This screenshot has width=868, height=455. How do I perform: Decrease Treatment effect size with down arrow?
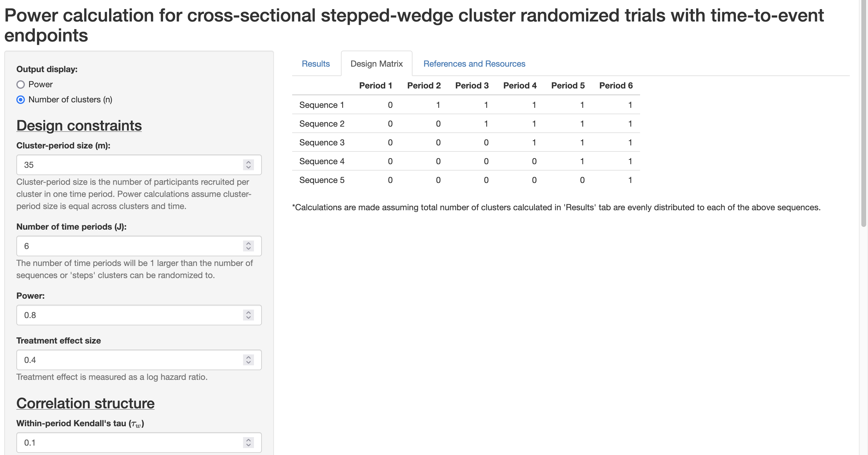point(248,362)
